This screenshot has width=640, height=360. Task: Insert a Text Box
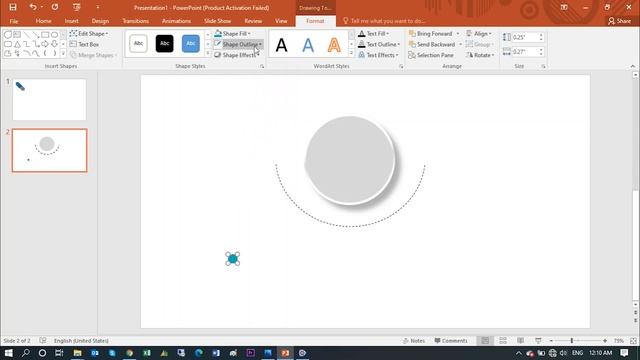click(84, 44)
